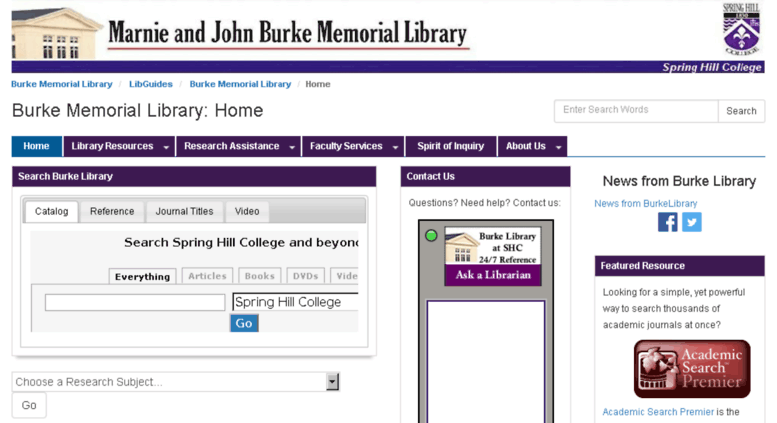This screenshot has height=423, width=777.
Task: Open the LibGuides breadcrumb link
Action: [x=151, y=84]
